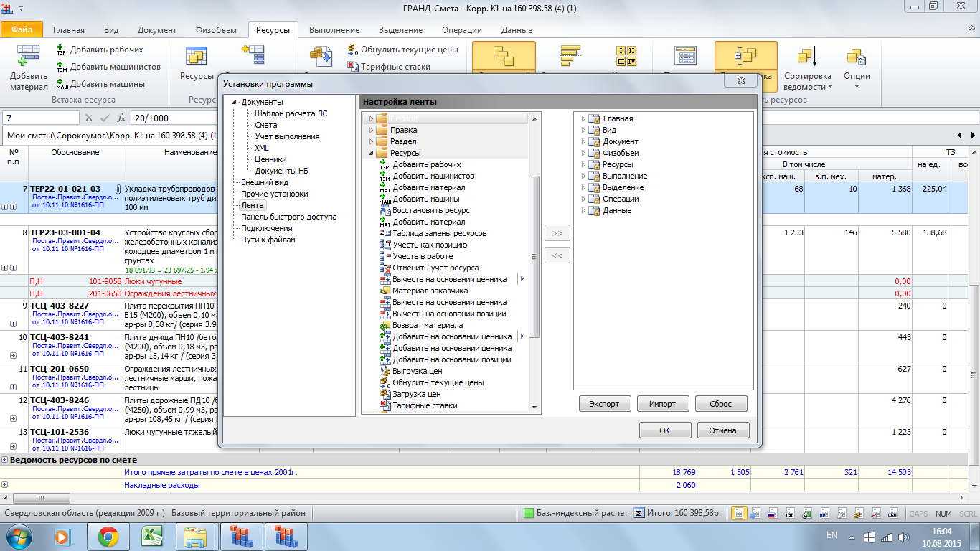The width and height of the screenshot is (980, 551).
Task: Click the fx function icon in formula bar
Action: (x=121, y=118)
